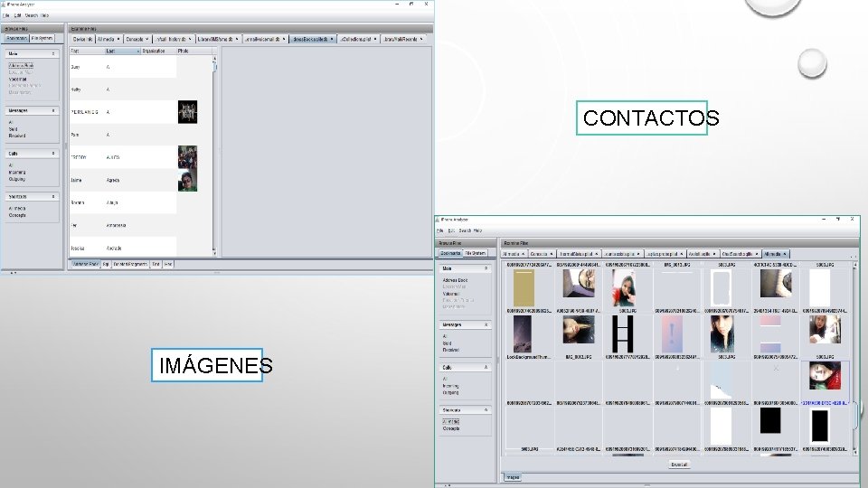Click images grid vertical scrollbar
868x488 pixels.
pos(856,360)
